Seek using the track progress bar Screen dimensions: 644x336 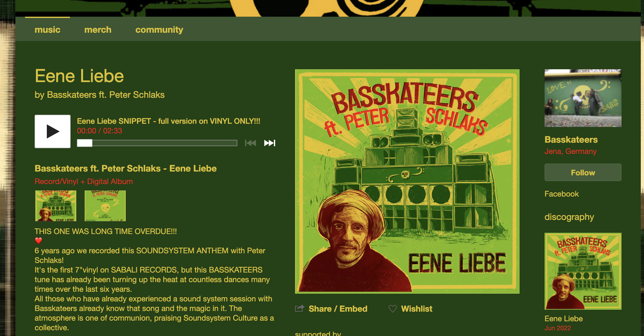pos(157,143)
